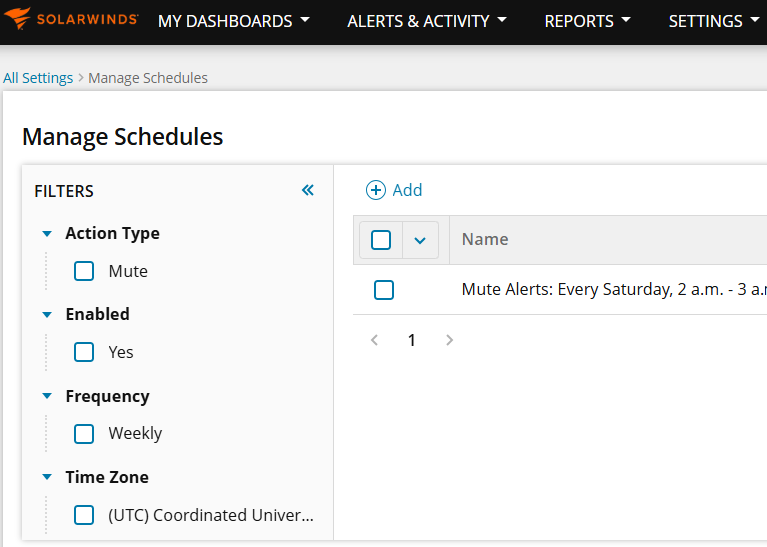Tick the Weekly frequency filter

85,433
